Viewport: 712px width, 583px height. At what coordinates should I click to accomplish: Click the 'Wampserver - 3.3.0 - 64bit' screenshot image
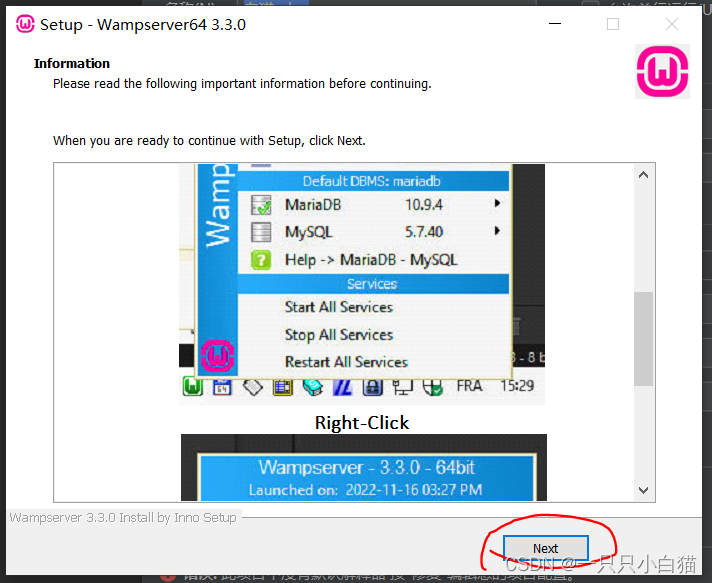pyautogui.click(x=364, y=468)
